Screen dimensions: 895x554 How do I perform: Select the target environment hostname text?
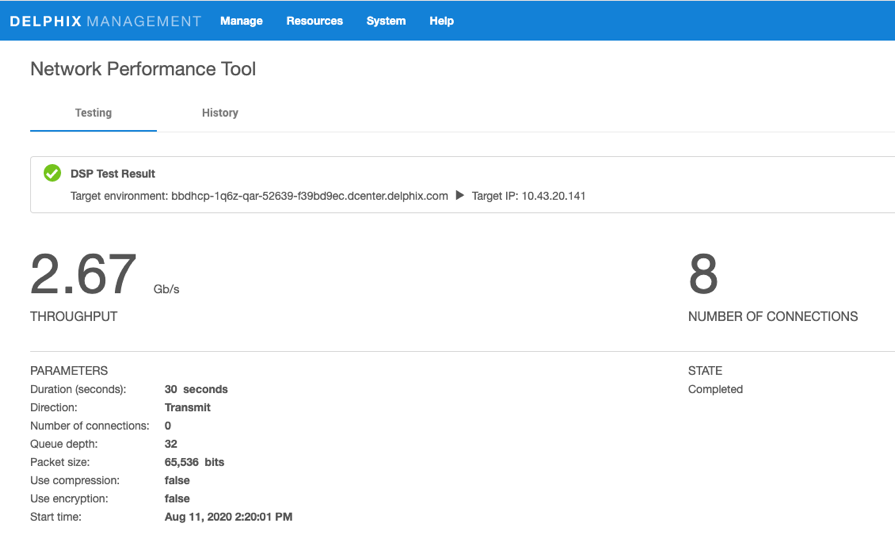click(x=309, y=196)
